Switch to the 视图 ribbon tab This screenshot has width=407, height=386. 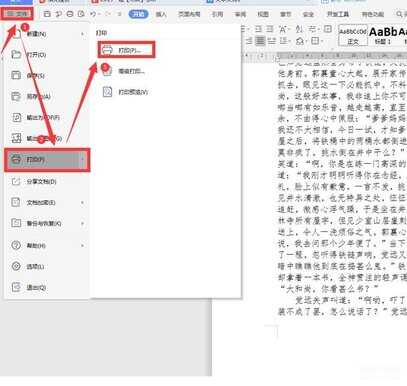click(263, 14)
